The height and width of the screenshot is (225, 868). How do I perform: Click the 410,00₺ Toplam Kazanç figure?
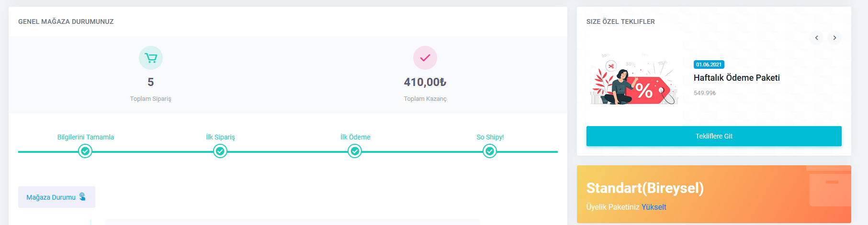[x=425, y=82]
